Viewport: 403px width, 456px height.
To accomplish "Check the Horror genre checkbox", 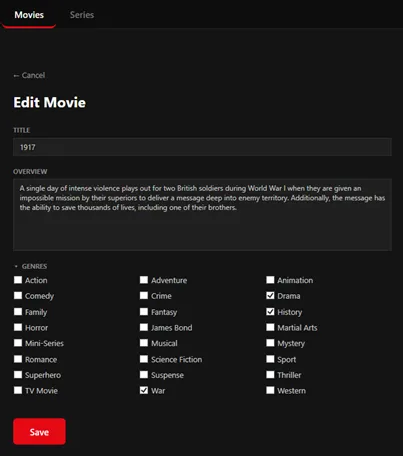I will click(x=18, y=327).
